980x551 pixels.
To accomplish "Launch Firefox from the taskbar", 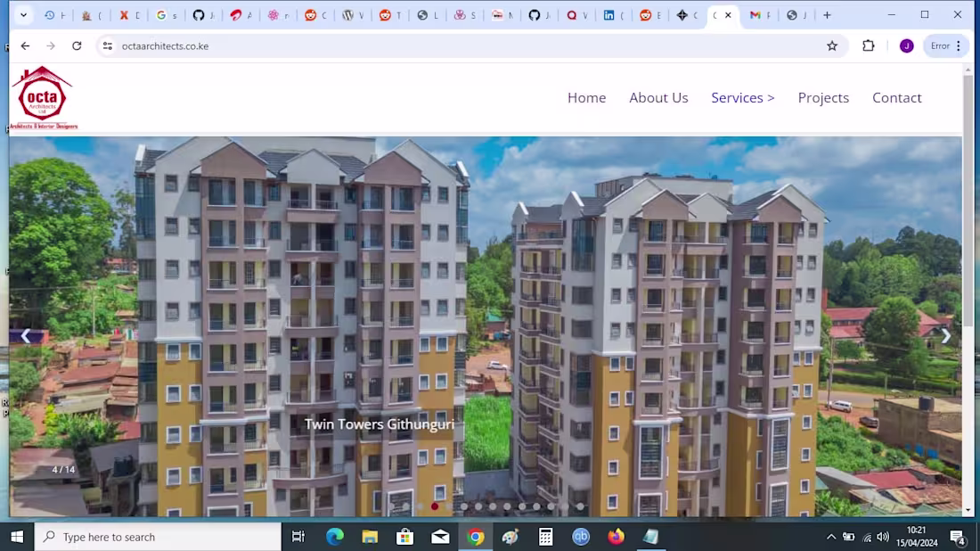I will [x=616, y=537].
